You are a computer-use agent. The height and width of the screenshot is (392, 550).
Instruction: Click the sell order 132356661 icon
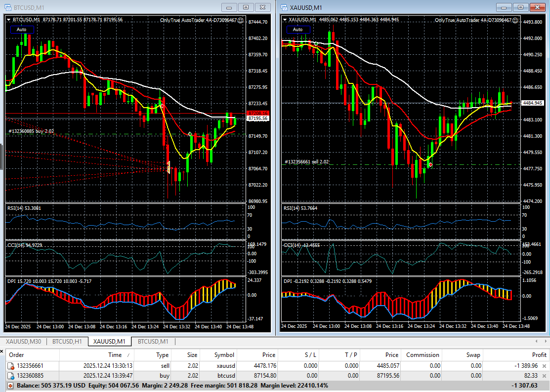[x=11, y=366]
